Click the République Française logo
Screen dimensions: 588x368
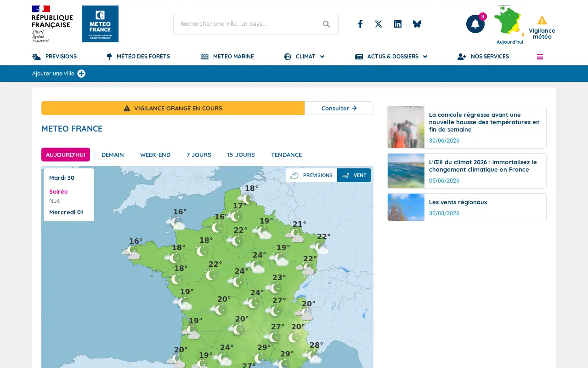click(52, 24)
